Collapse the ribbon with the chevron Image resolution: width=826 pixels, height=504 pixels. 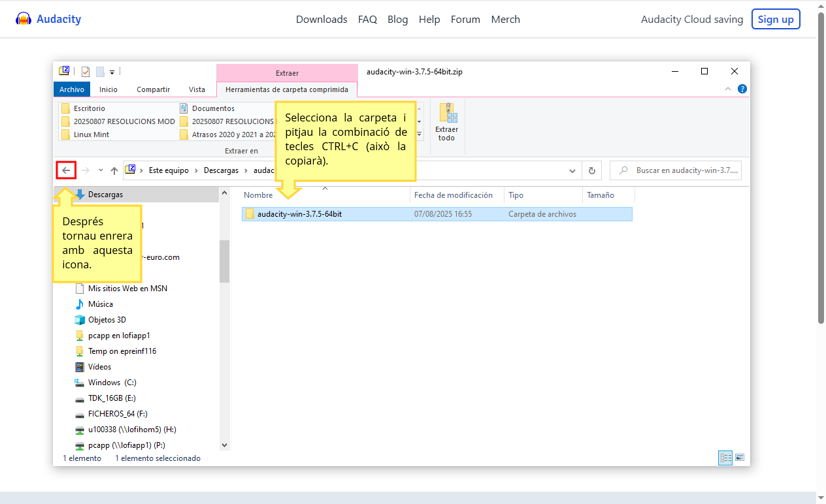click(x=729, y=89)
